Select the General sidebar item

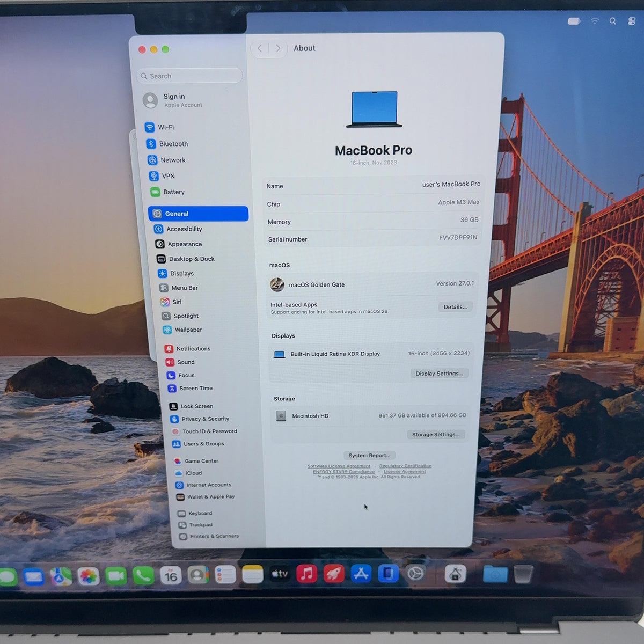(x=198, y=214)
